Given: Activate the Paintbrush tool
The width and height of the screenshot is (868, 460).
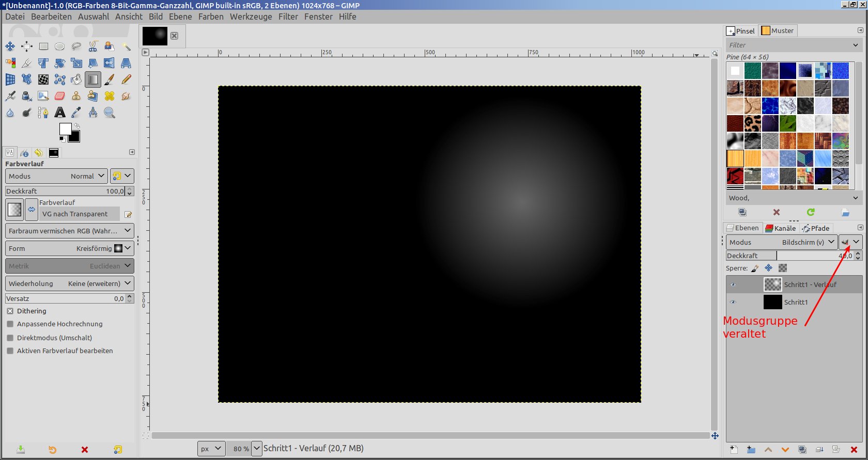Looking at the screenshot, I should (x=110, y=80).
